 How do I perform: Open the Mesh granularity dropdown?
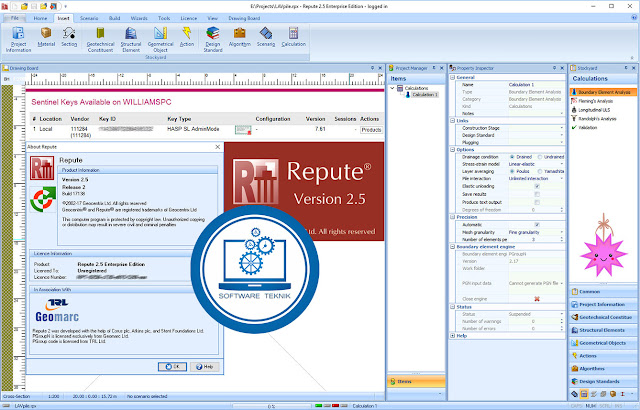click(x=562, y=232)
